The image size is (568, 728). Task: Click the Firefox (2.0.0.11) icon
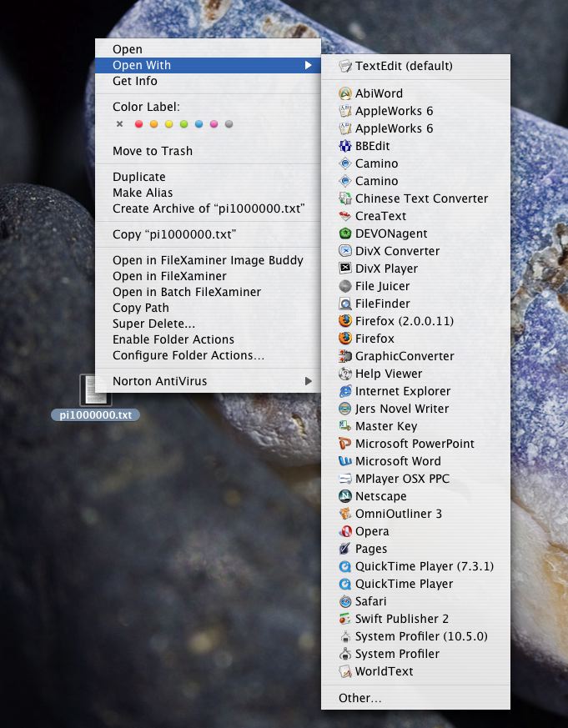(x=345, y=321)
